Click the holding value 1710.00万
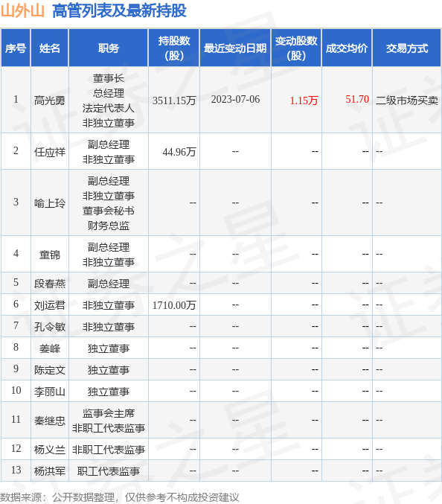Viewport: 442px width, 504px height. [x=174, y=305]
